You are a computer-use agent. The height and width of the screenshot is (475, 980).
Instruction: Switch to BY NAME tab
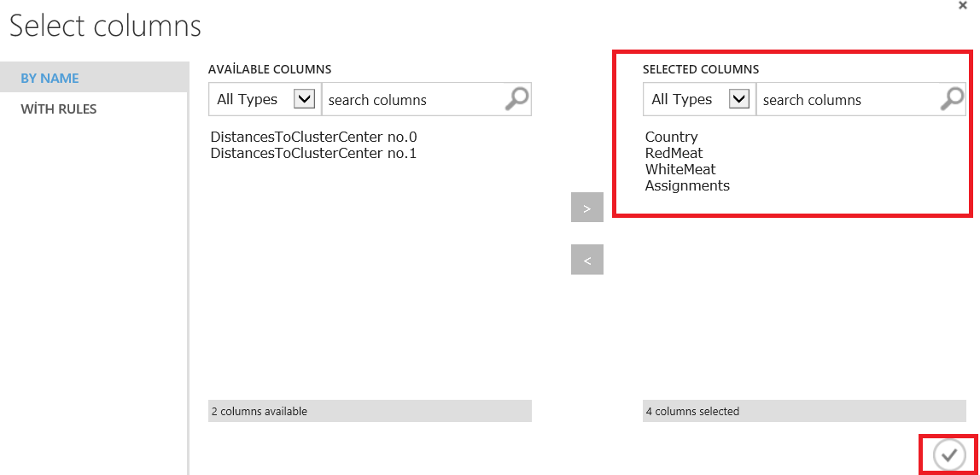pos(50,78)
